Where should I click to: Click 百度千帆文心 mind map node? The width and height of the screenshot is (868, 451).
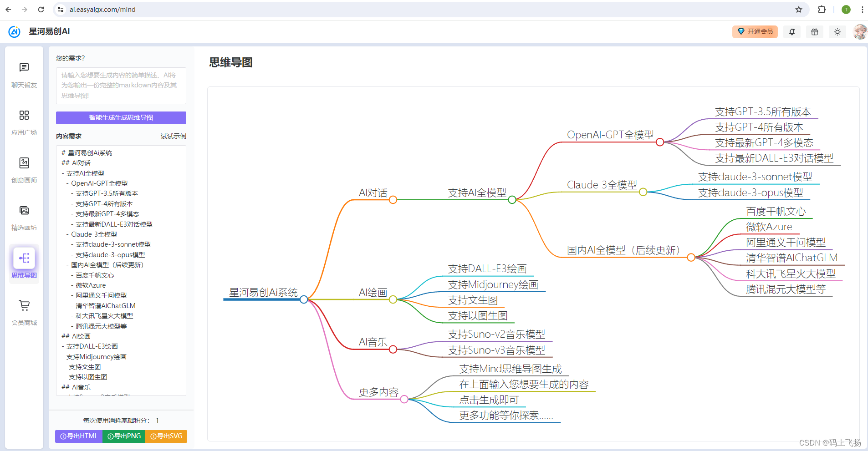[x=776, y=212]
